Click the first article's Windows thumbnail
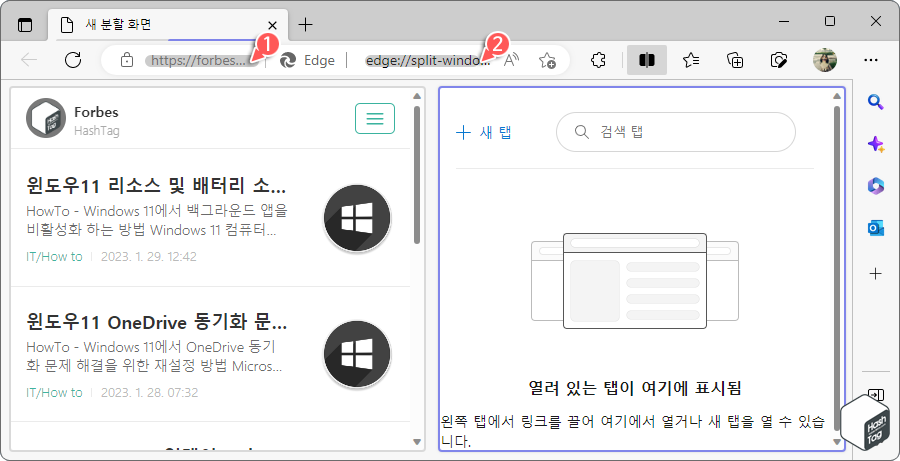The width and height of the screenshot is (900, 461). (x=357, y=219)
